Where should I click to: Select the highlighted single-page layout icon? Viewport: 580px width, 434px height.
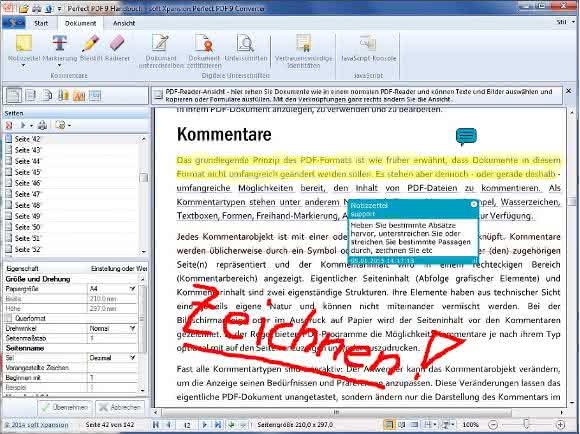[x=389, y=424]
